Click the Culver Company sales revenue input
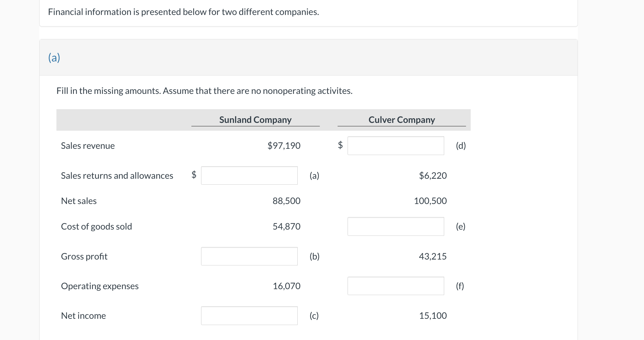The width and height of the screenshot is (644, 340). 396,146
